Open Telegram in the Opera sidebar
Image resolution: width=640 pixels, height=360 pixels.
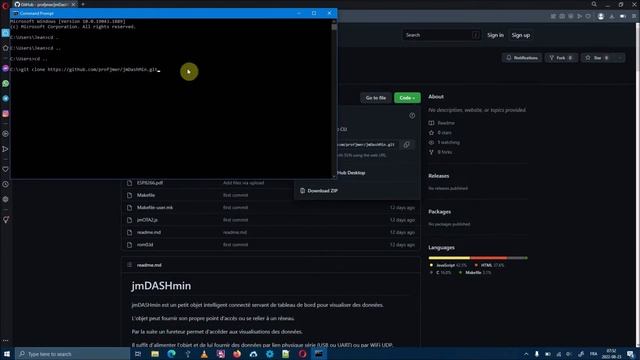coord(5,98)
